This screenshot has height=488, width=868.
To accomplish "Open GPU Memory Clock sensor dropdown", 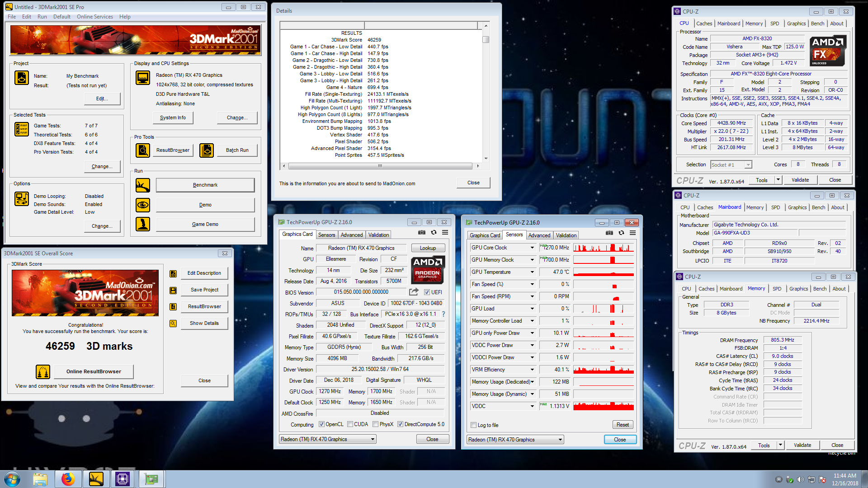I will click(x=532, y=260).
